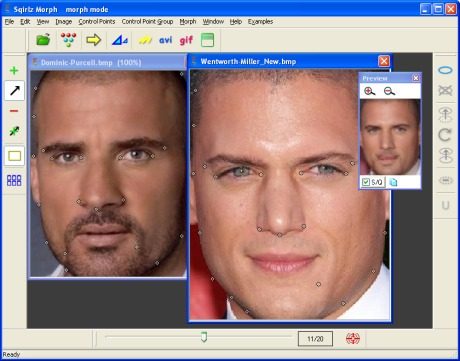The height and width of the screenshot is (361, 460).
Task: Open the Help menu
Action: point(236,22)
